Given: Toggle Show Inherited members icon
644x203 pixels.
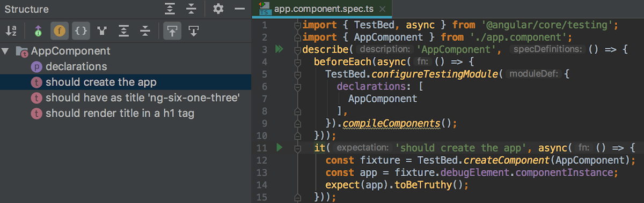Looking at the screenshot, I should point(38,31).
